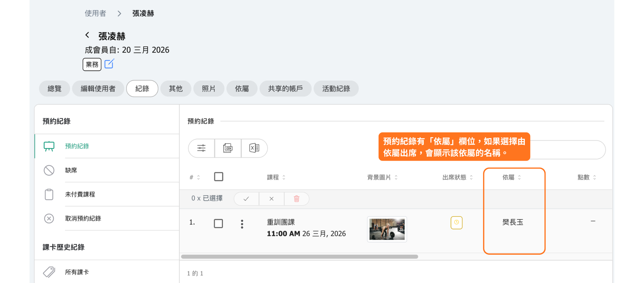Click the edit tag pencil icon
The width and height of the screenshot is (644, 283).
[x=109, y=64]
